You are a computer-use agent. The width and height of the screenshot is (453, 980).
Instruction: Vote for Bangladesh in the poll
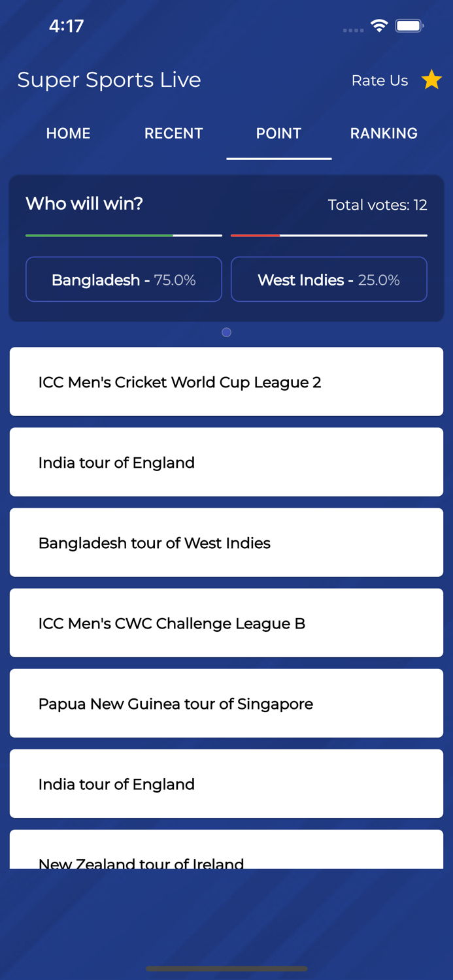[124, 279]
